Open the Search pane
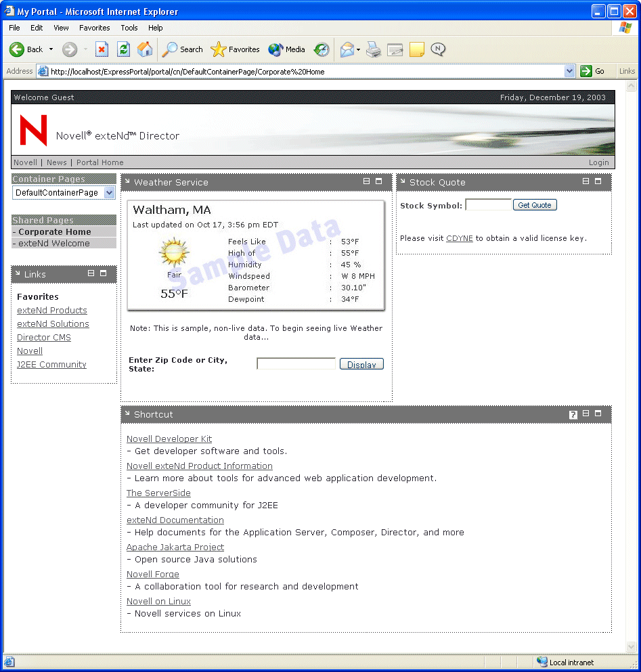The height and width of the screenshot is (672, 641). [182, 49]
